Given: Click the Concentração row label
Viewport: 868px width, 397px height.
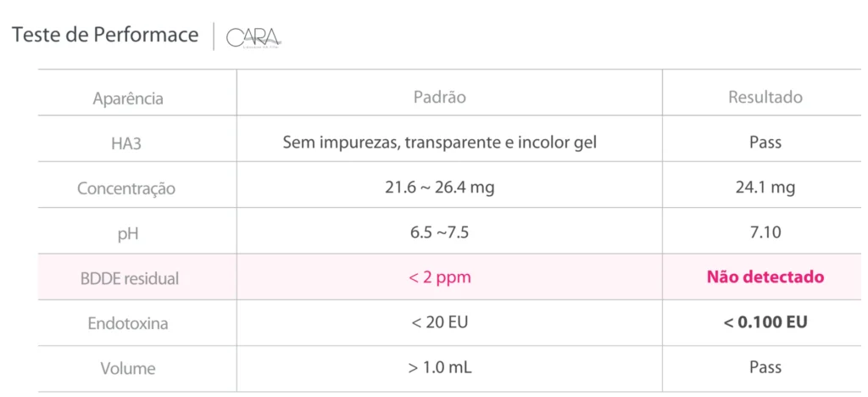Looking at the screenshot, I should (128, 189).
